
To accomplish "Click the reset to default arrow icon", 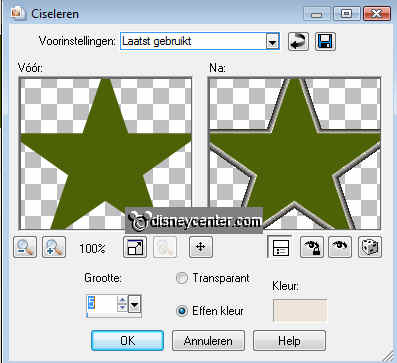I will click(298, 42).
